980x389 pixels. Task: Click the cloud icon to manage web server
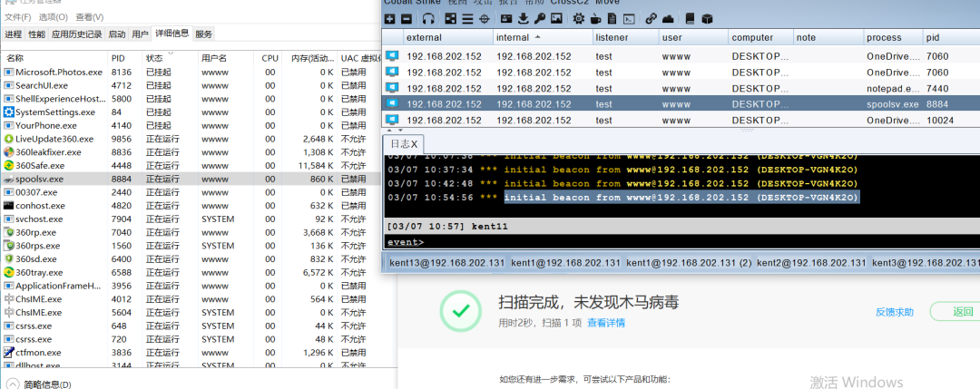coord(668,19)
